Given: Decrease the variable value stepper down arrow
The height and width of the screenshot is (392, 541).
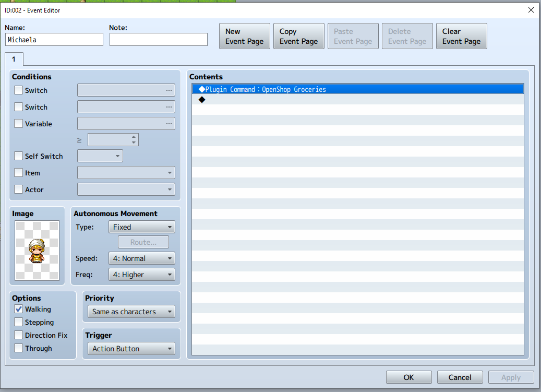Looking at the screenshot, I should [134, 142].
